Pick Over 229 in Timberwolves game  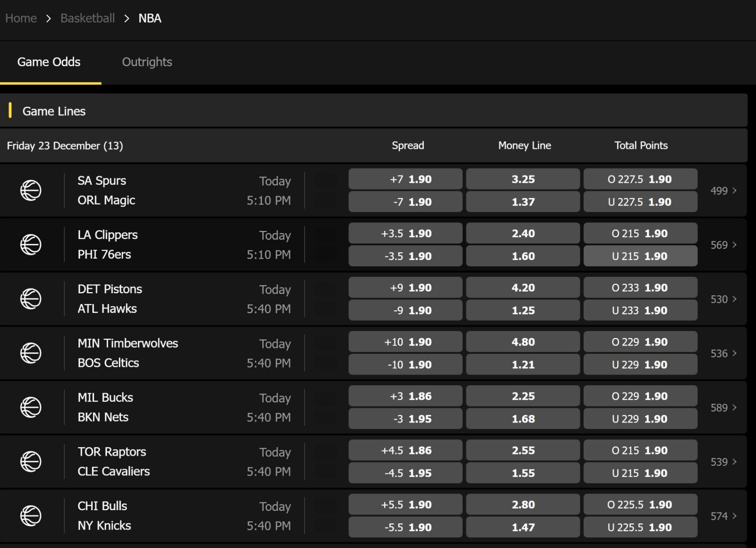(640, 342)
